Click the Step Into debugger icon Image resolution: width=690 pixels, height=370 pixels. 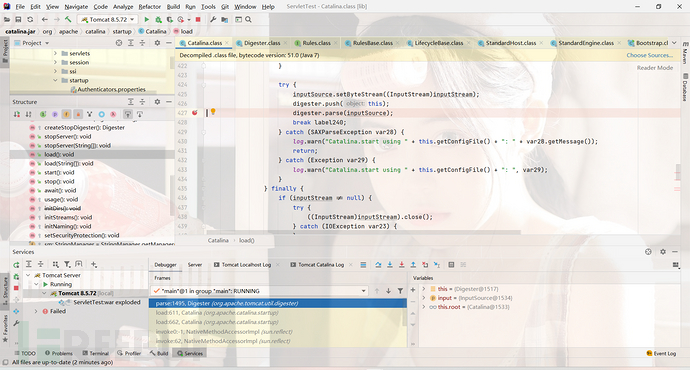click(390, 264)
